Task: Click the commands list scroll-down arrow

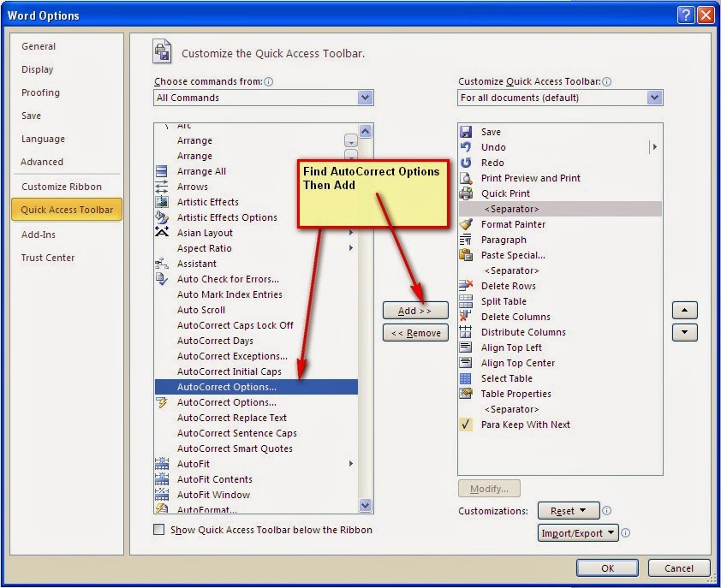Action: [x=365, y=505]
